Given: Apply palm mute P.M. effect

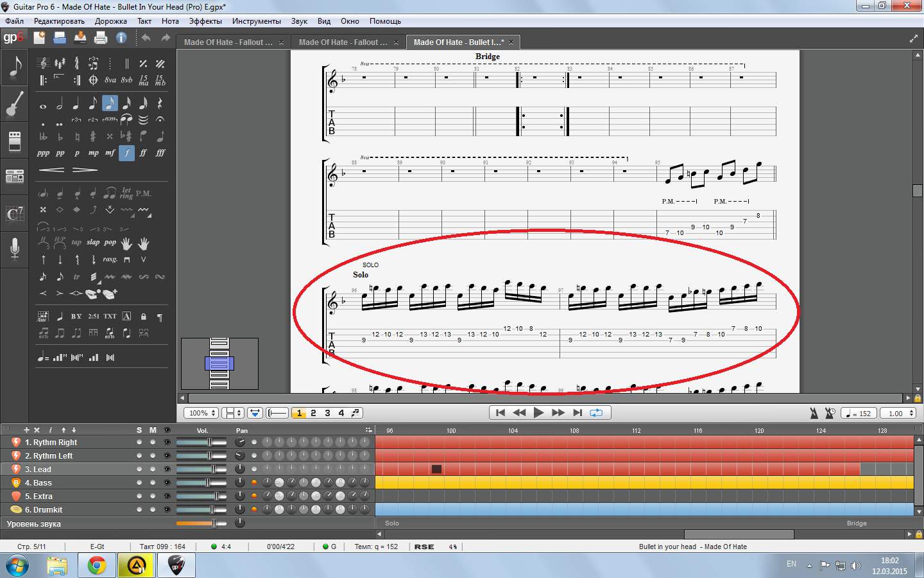Looking at the screenshot, I should [x=143, y=193].
